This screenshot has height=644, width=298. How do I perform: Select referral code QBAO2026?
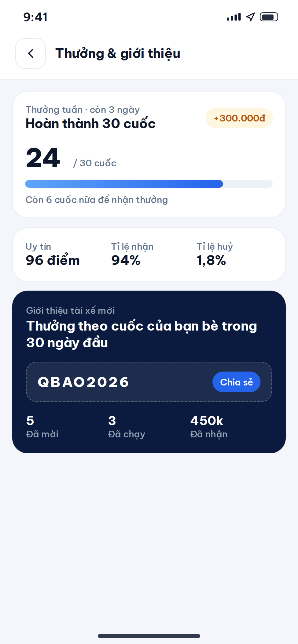pyautogui.click(x=83, y=382)
